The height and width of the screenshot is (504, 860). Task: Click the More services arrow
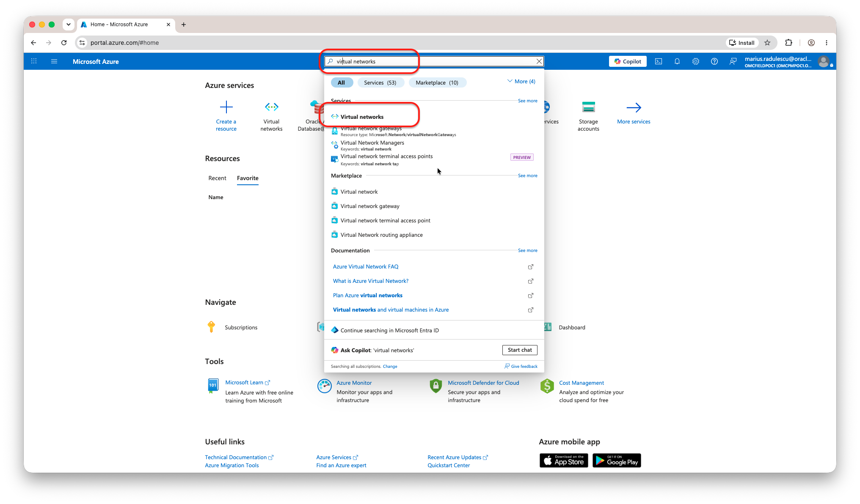pos(634,107)
